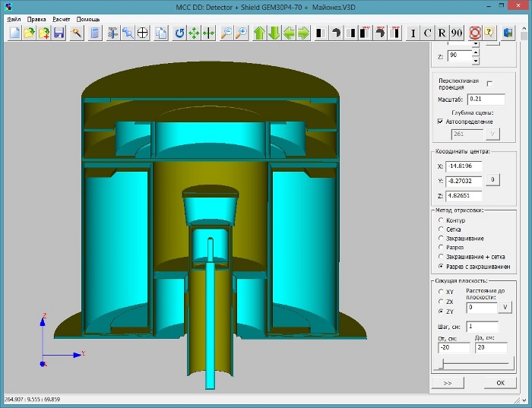Click the green horizontal squeeze arrows icon
This screenshot has width=532, height=408.
tap(209, 33)
